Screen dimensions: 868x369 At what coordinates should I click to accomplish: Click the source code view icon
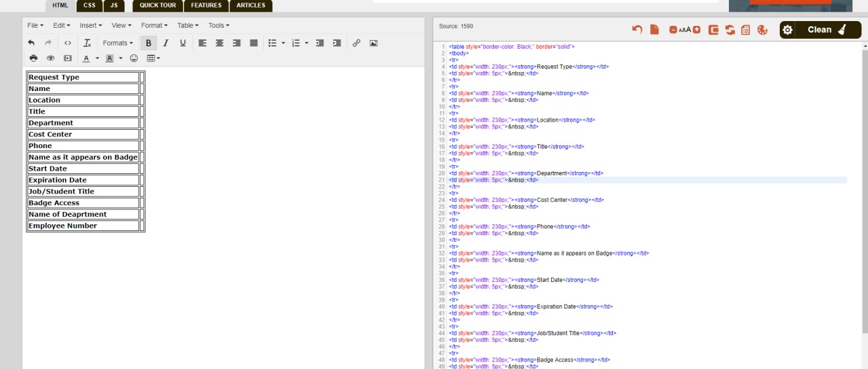click(67, 43)
